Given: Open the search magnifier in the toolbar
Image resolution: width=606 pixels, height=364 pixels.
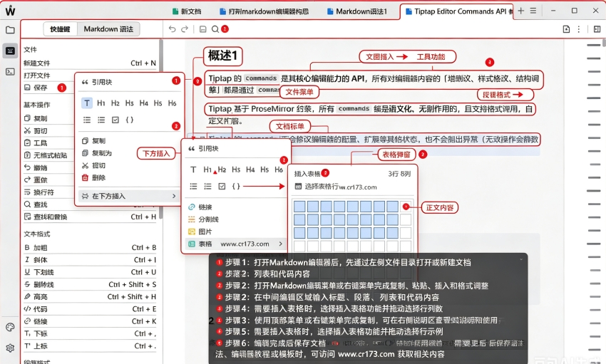Looking at the screenshot, I should click(215, 29).
